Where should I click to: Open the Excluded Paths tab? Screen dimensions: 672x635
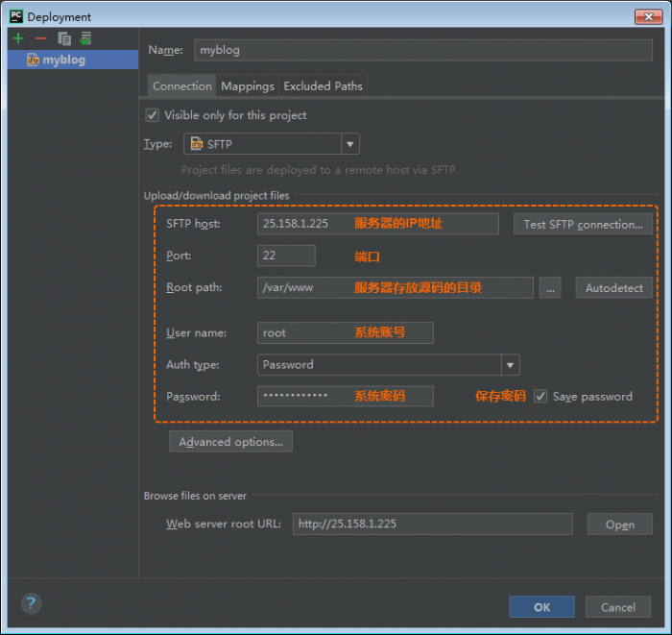(324, 85)
